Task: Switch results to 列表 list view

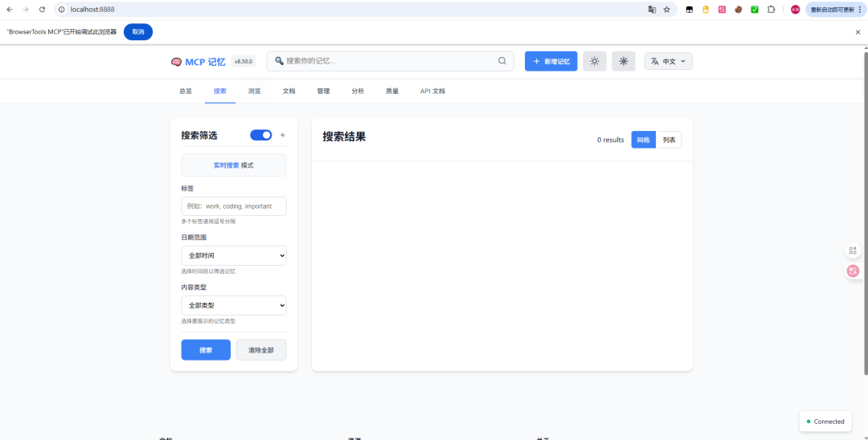Action: coord(669,140)
